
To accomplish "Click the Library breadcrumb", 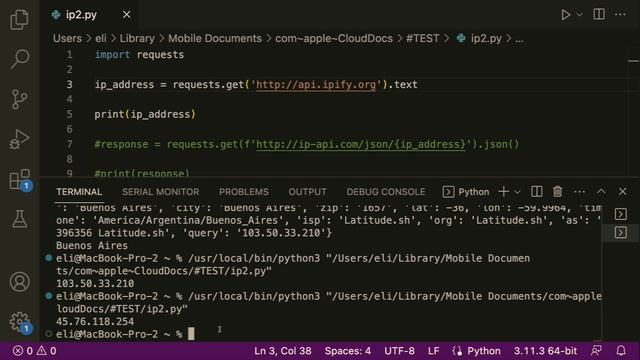I will point(137,38).
